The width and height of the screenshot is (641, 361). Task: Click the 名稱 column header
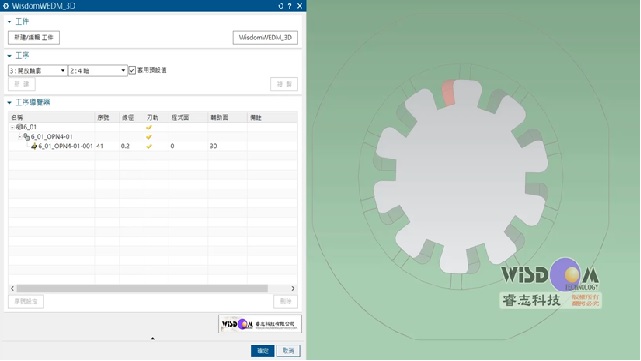coord(52,118)
